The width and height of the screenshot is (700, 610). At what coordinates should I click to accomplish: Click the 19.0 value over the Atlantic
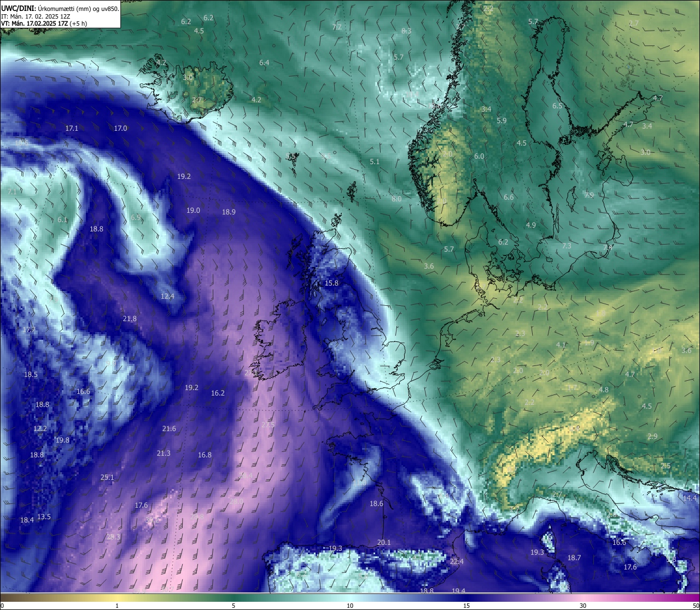pos(193,210)
